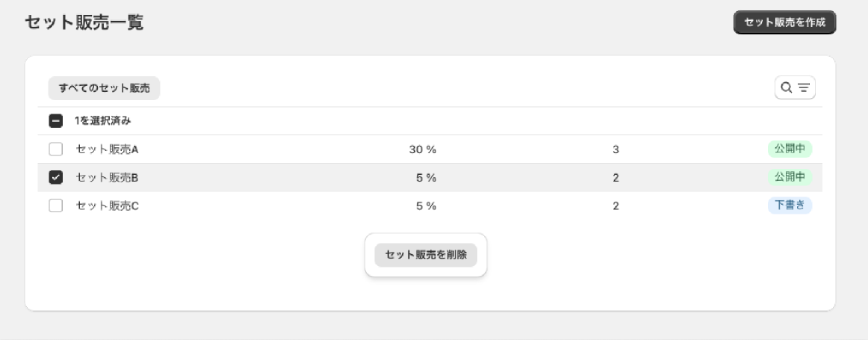This screenshot has height=340, width=868.
Task: Click the 1を選択済み label
Action: [103, 121]
